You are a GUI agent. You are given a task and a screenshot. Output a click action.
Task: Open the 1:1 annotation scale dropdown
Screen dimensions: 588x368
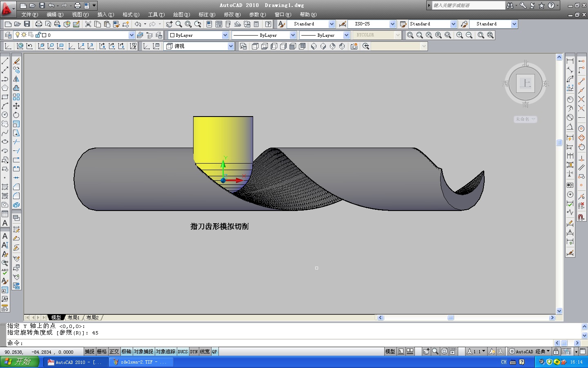tap(476, 352)
